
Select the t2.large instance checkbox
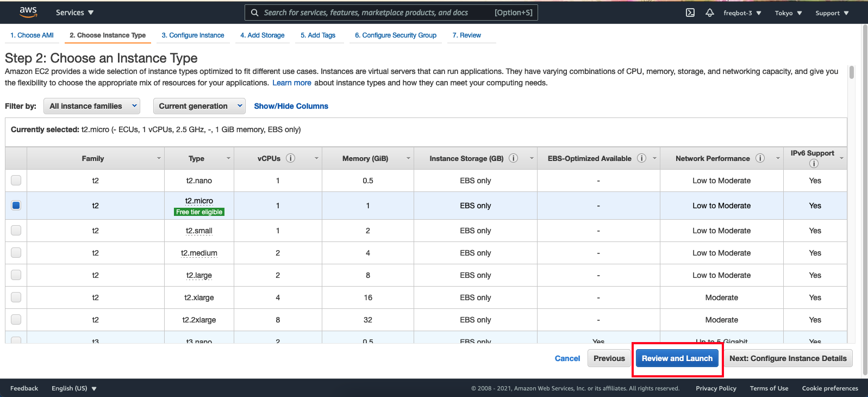(x=16, y=275)
